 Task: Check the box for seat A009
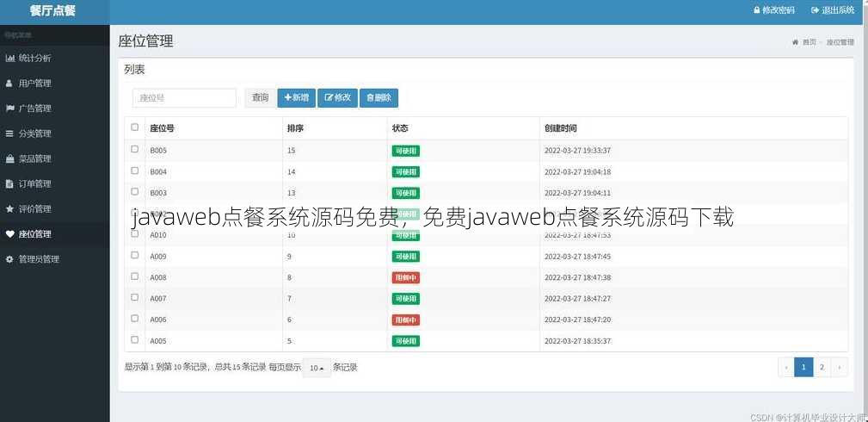click(134, 255)
